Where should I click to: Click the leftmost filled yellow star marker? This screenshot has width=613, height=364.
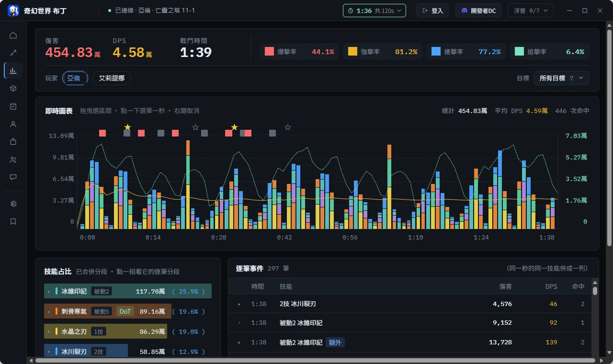127,127
